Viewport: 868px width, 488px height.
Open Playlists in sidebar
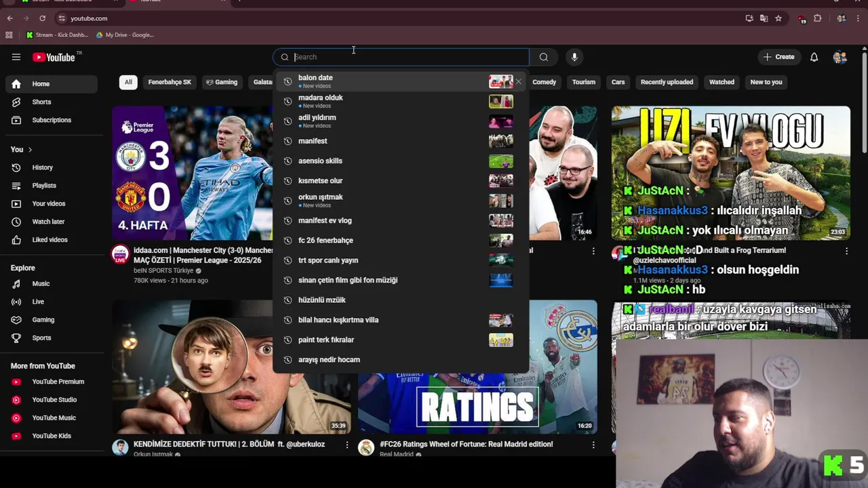[52, 186]
